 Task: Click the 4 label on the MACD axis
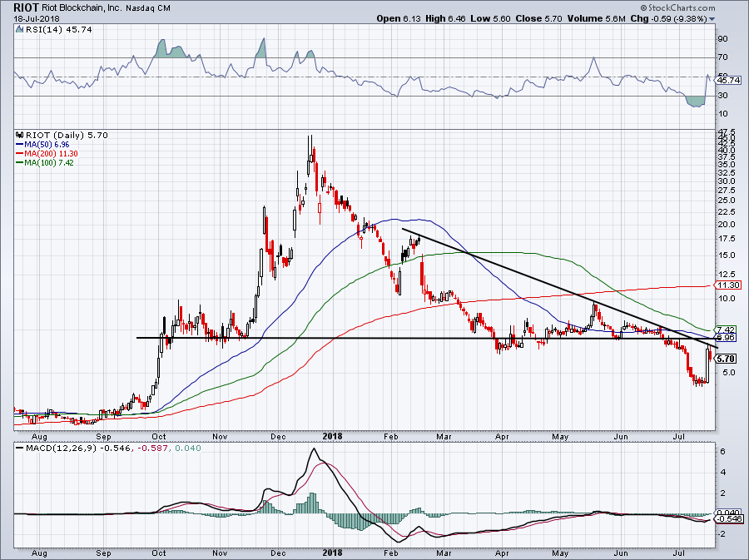722,473
